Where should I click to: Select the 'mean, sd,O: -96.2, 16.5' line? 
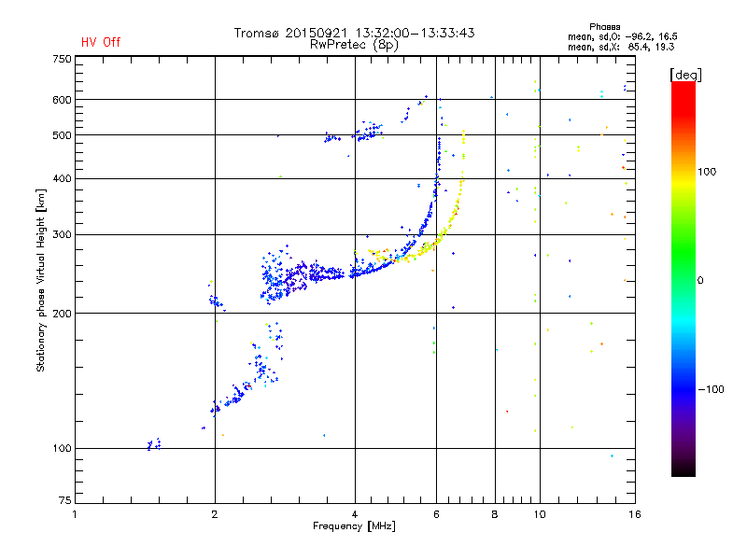click(622, 36)
